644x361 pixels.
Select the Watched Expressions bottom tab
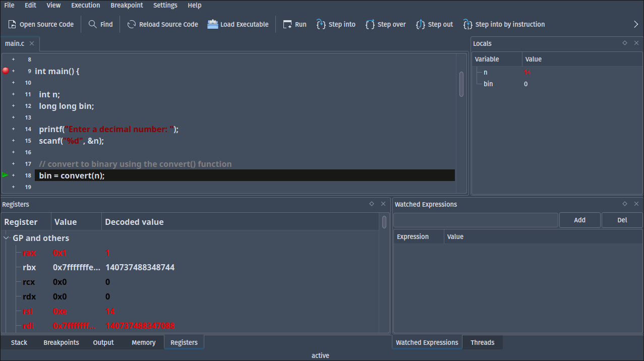(x=427, y=342)
